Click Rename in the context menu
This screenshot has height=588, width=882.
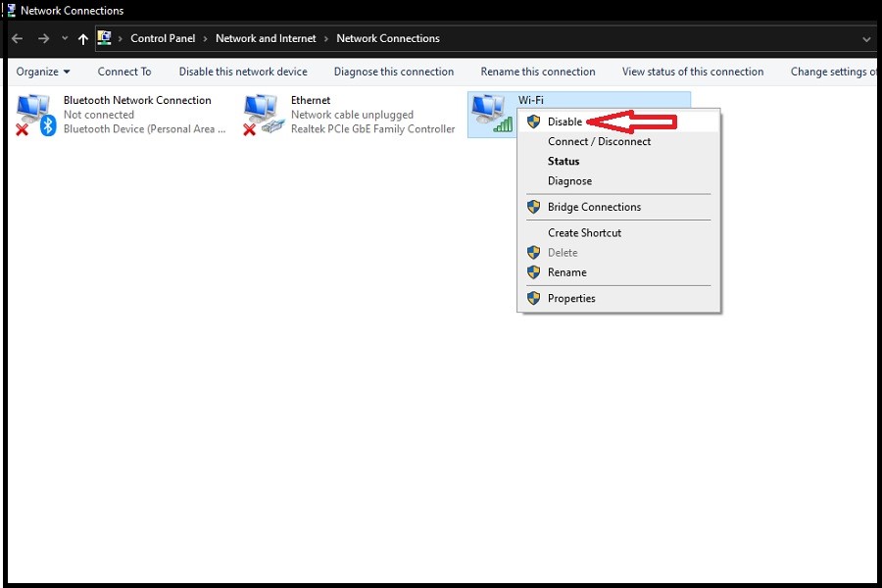point(566,272)
